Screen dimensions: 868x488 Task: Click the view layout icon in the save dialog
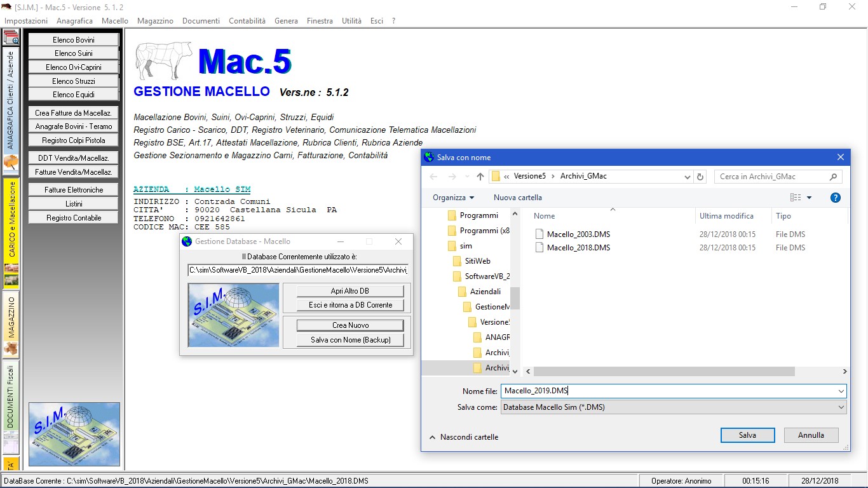pos(796,198)
